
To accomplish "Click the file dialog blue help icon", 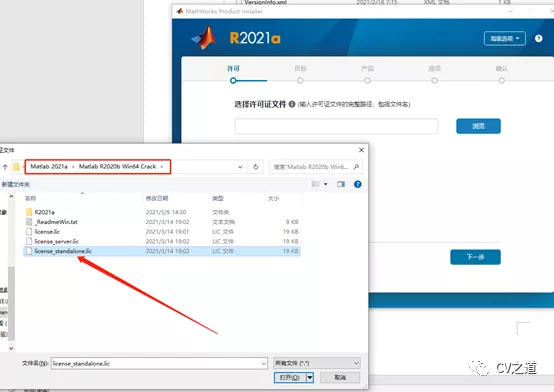I will [x=358, y=184].
